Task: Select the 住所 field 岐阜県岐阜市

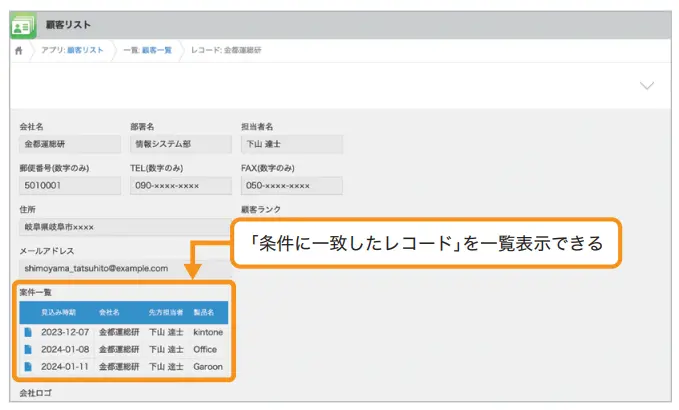Action: tap(120, 227)
